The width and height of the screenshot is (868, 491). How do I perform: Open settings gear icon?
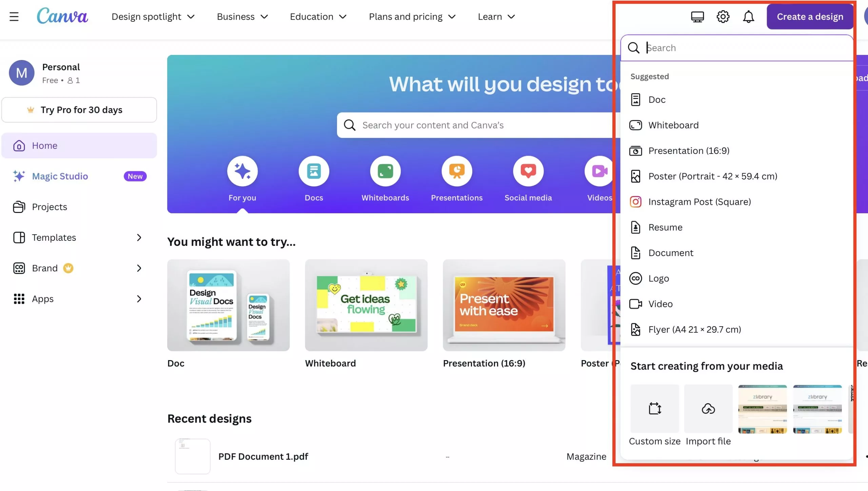click(723, 17)
